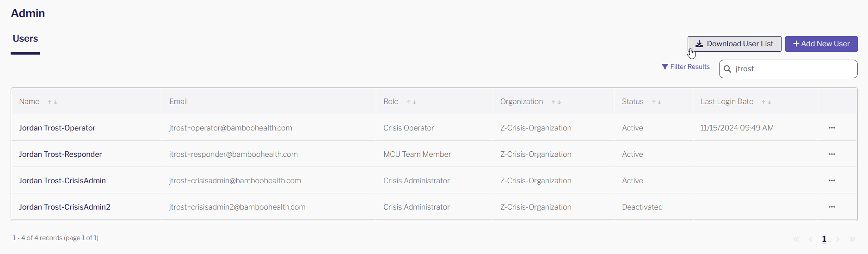Image resolution: width=868 pixels, height=254 pixels.
Task: Open Filter Results options
Action: pyautogui.click(x=685, y=67)
